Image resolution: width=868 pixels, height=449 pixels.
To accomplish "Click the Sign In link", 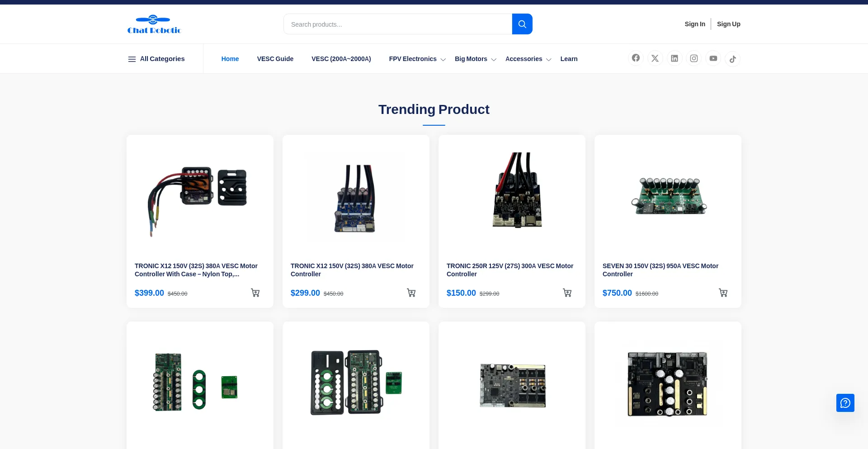I will point(695,24).
